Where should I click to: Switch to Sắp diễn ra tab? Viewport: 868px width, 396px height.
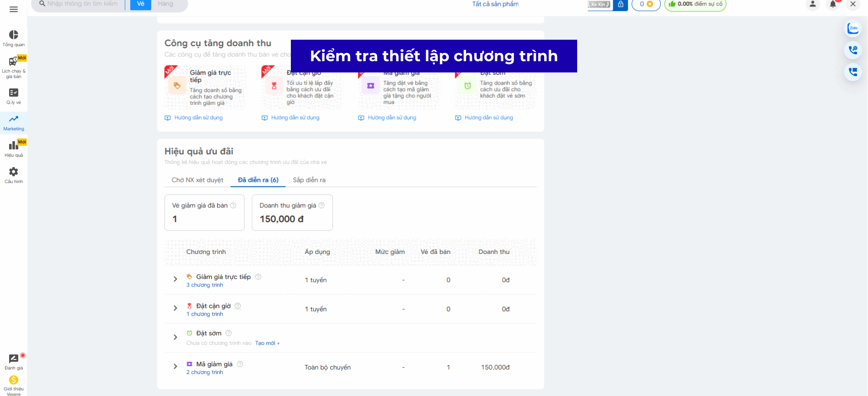coord(309,180)
